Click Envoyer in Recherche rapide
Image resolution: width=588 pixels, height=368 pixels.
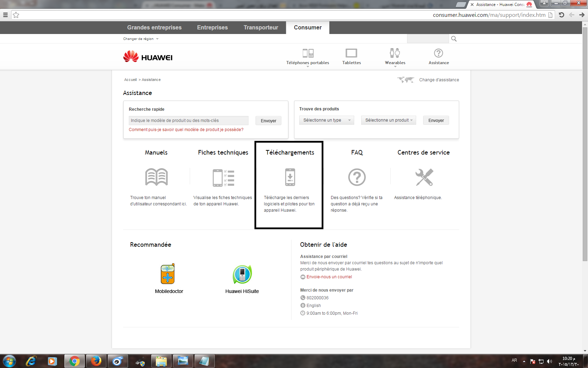[268, 121]
